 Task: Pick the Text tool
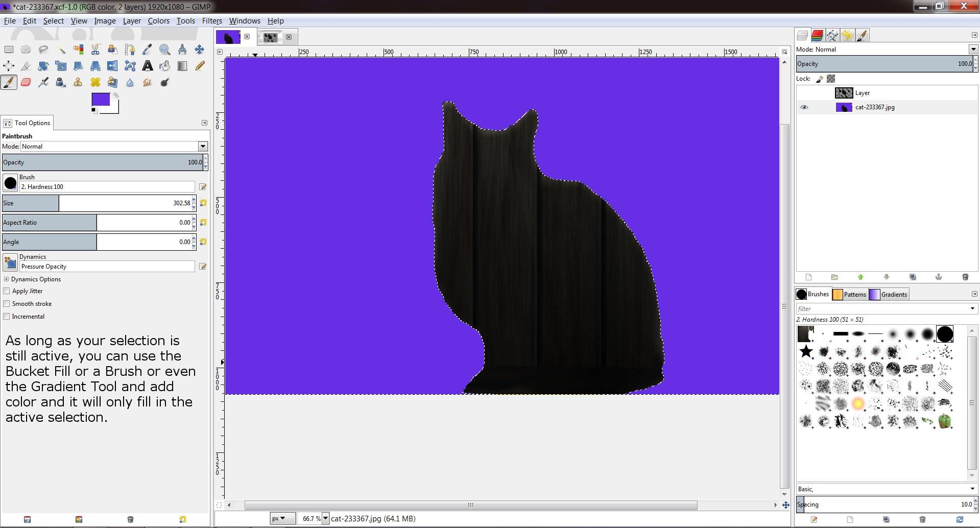coord(148,66)
